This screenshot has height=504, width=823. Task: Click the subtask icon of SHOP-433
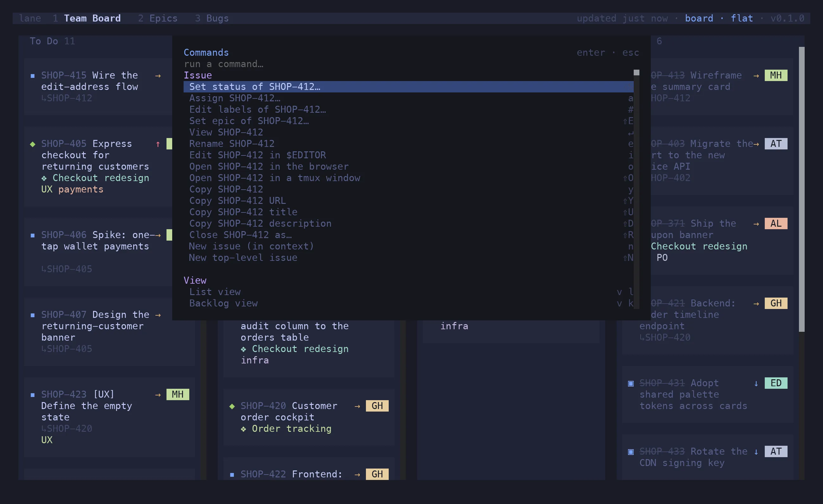pos(631,452)
